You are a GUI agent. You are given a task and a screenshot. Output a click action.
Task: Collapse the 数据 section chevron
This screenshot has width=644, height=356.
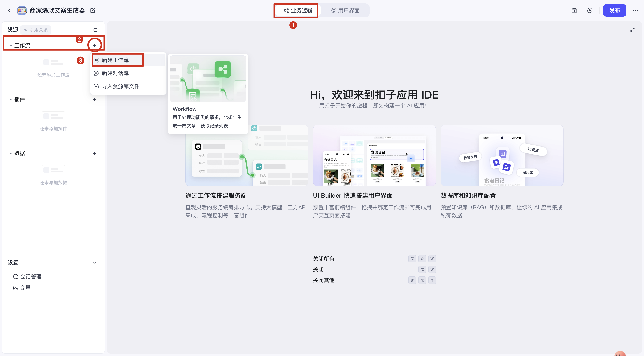[x=11, y=153]
